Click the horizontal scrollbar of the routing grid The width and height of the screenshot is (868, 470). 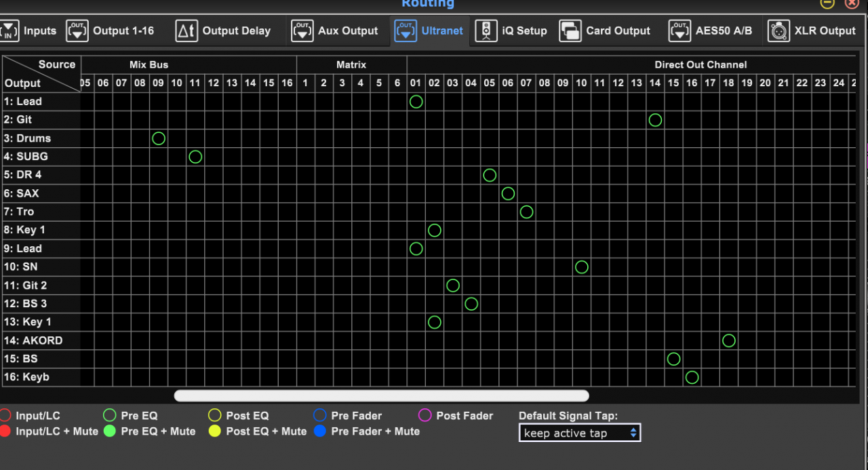(x=382, y=395)
